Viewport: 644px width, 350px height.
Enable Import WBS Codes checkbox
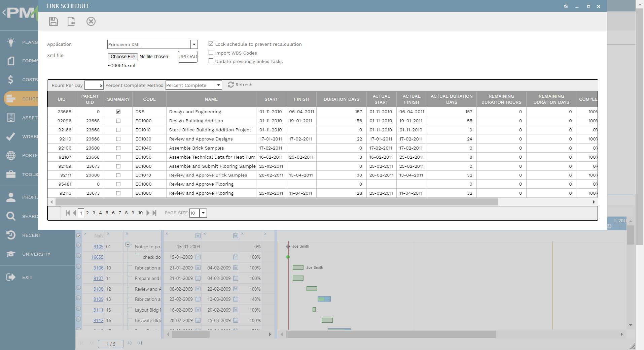click(x=211, y=53)
